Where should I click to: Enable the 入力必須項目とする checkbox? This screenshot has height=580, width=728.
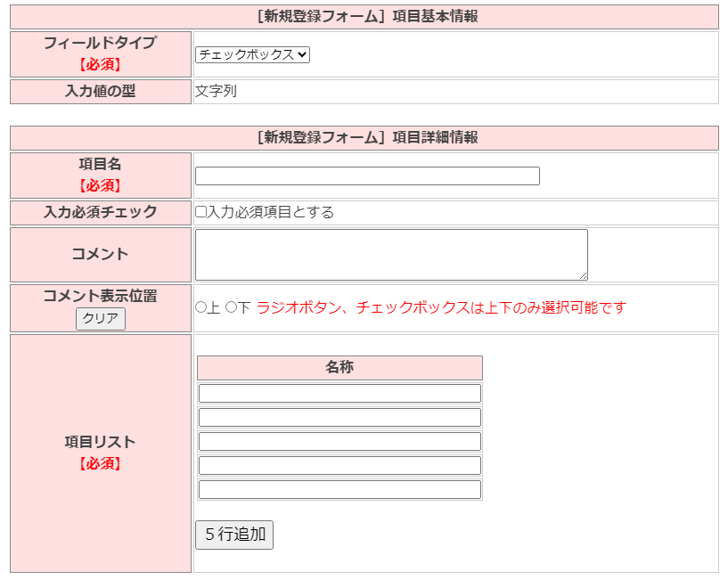(200, 212)
